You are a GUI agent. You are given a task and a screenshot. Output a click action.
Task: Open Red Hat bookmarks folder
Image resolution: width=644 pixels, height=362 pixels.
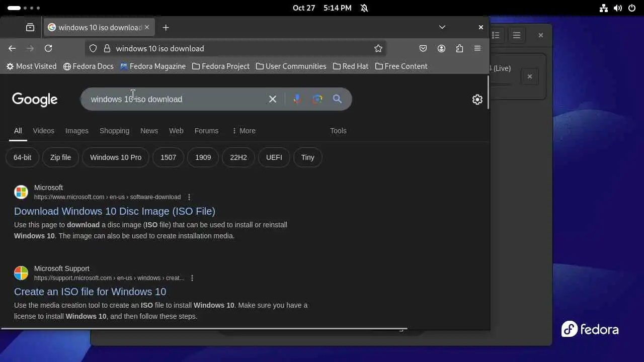click(351, 66)
